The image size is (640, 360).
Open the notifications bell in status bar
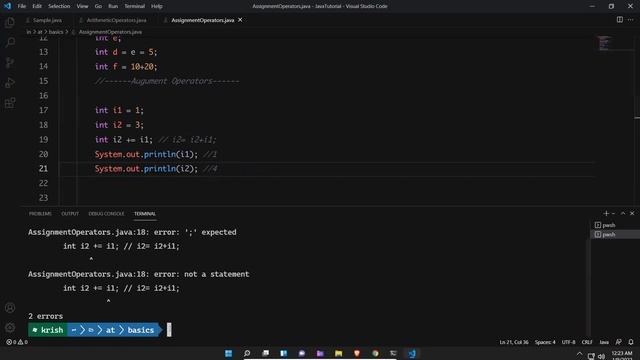631,342
